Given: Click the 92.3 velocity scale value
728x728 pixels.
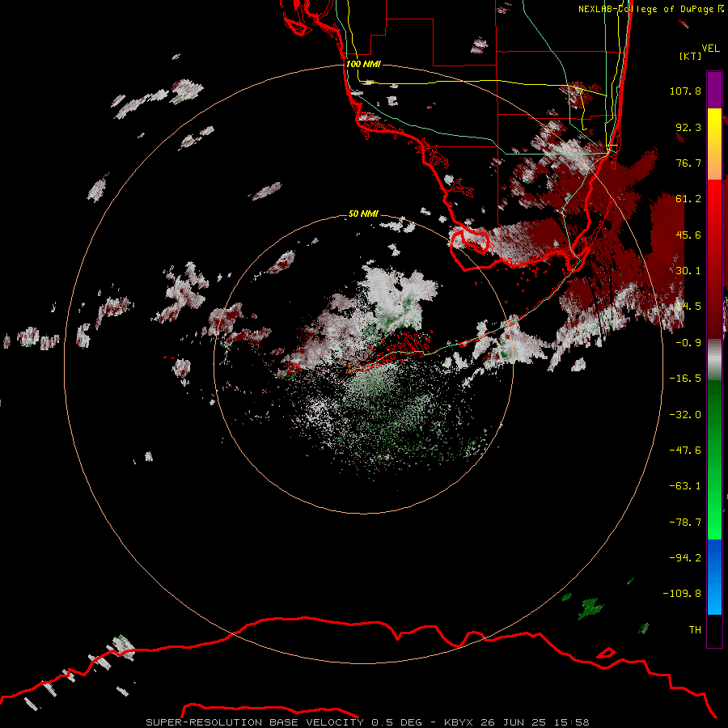Looking at the screenshot, I should [688, 127].
